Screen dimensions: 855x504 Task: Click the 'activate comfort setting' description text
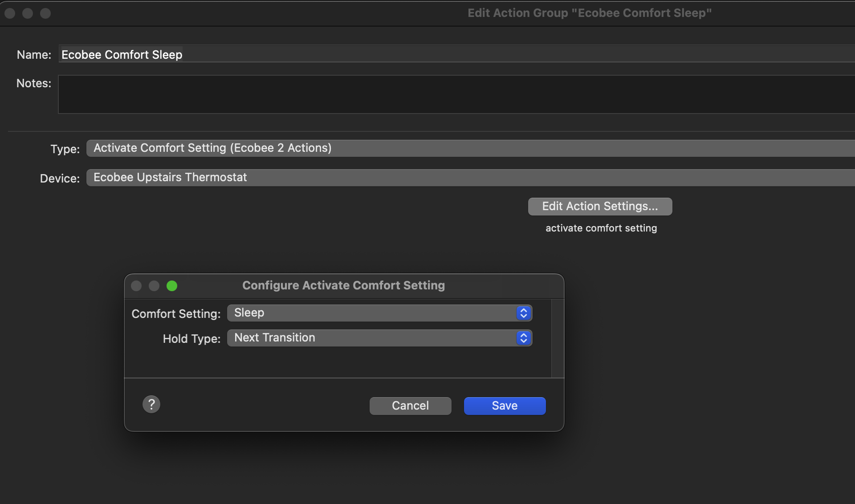pyautogui.click(x=601, y=228)
